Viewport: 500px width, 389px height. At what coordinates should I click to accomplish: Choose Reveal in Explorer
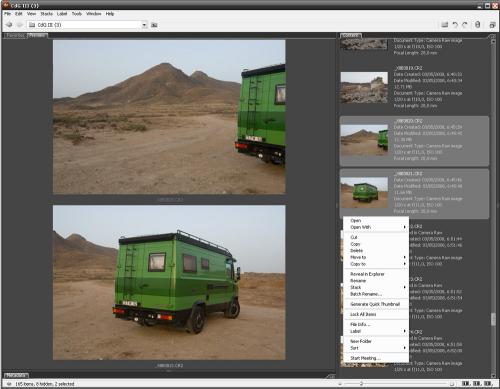tap(376, 274)
